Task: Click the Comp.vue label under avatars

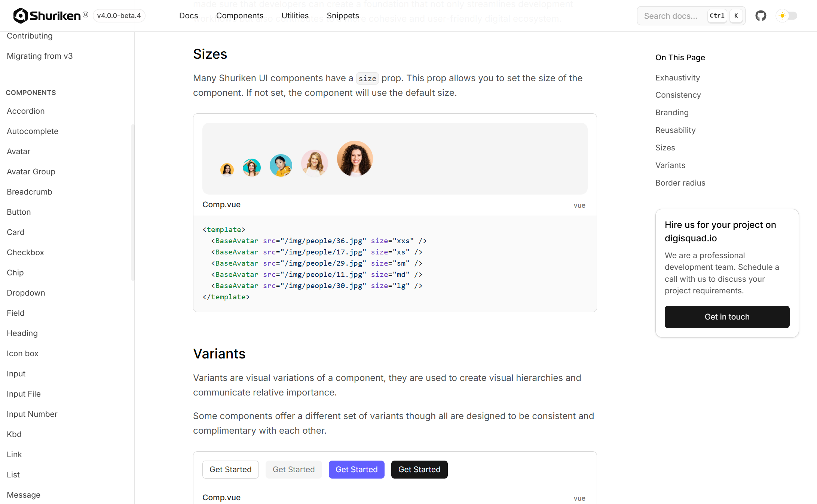Action: tap(221, 205)
